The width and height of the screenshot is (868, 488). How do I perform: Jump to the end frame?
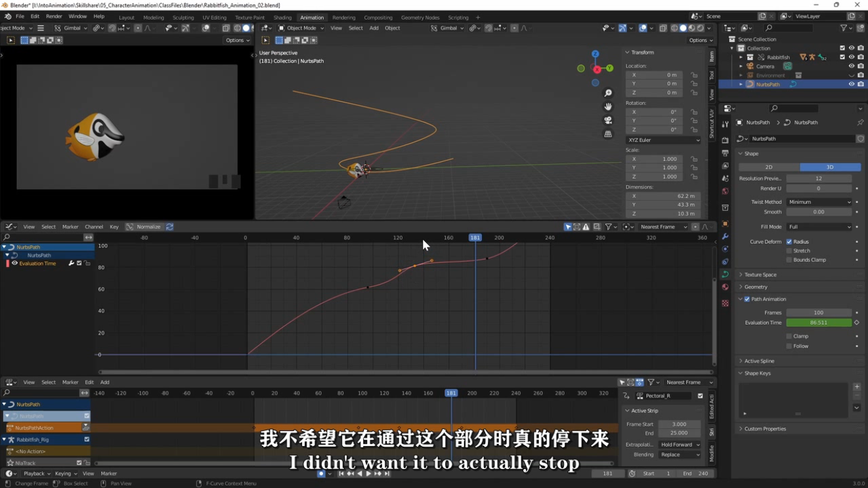coord(387,474)
